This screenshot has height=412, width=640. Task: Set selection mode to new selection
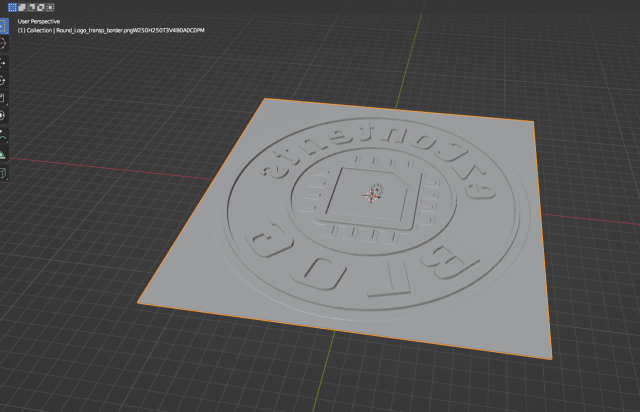pos(10,7)
